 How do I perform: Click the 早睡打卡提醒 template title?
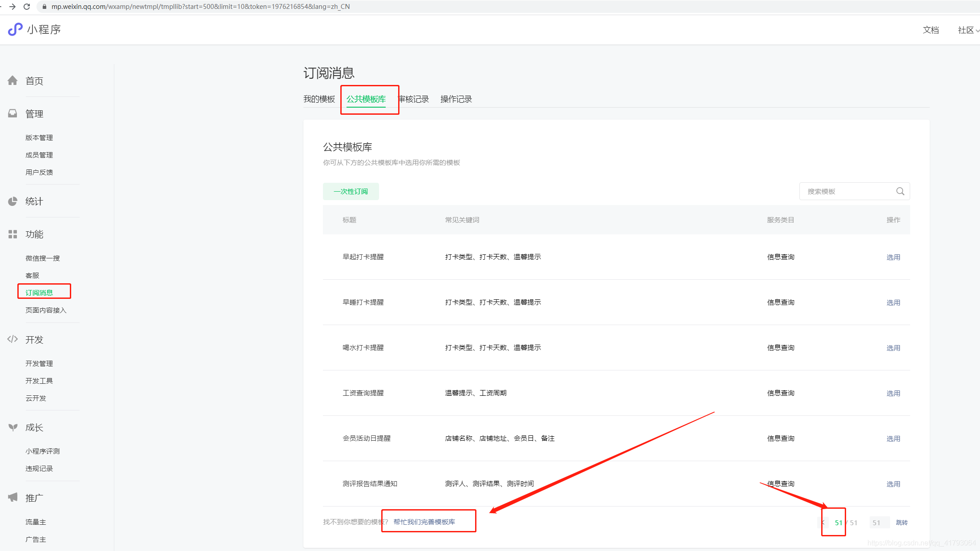point(363,302)
